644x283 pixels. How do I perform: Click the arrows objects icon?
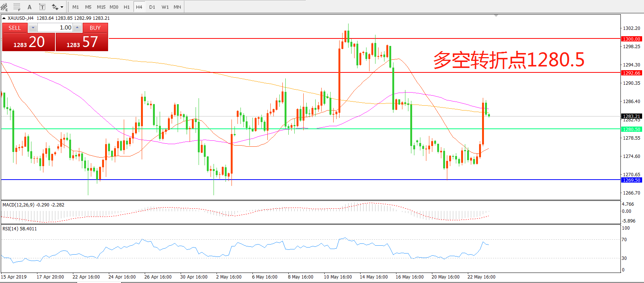[x=55, y=7]
